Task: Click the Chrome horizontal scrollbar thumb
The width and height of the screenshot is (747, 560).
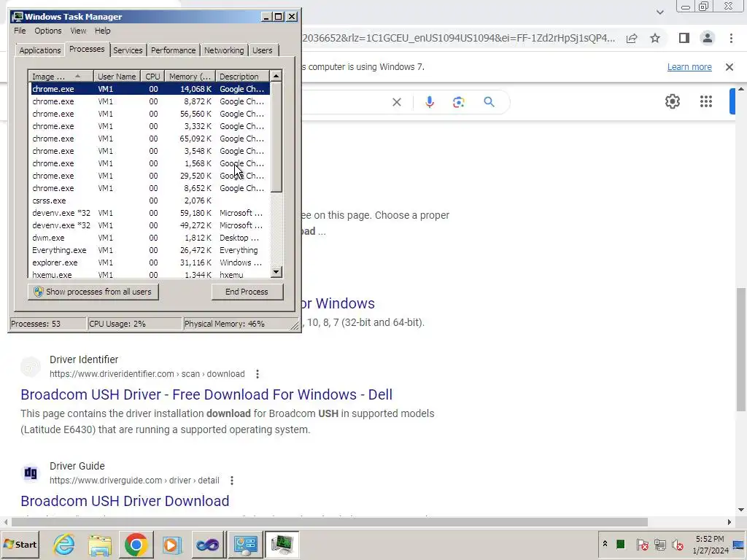Action: (x=329, y=522)
